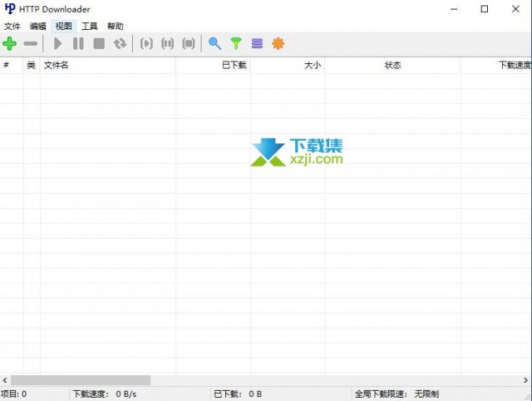Screen dimensions: 532x401
Task: Open the 工具 menu
Action: (90, 26)
